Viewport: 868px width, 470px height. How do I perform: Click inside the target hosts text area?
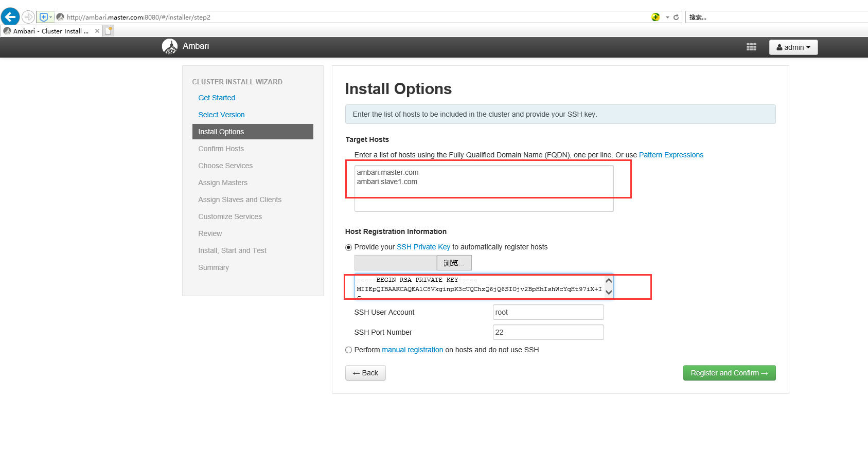[x=484, y=188]
